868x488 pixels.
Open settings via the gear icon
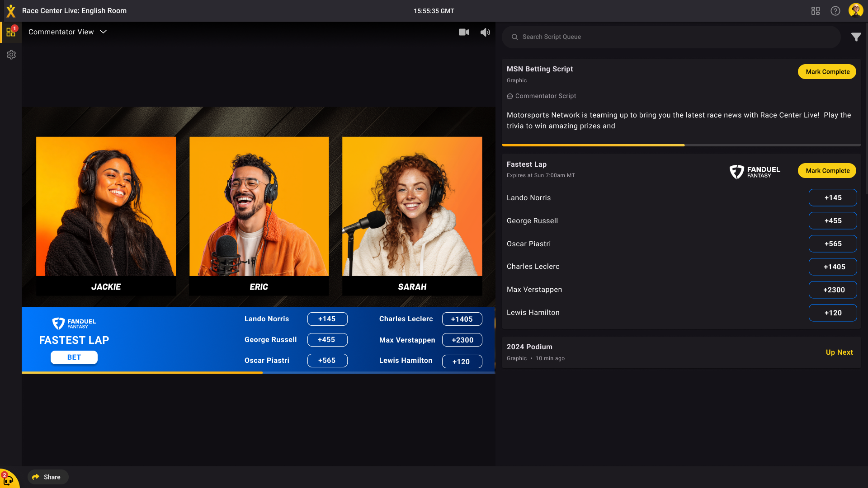(11, 55)
